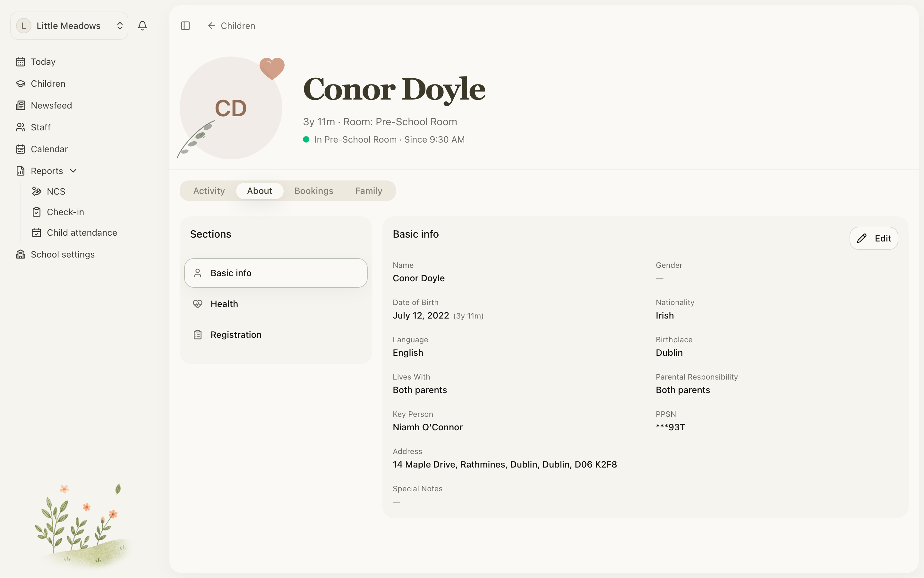Click the Check-in clipboard icon
This screenshot has width=924, height=578.
click(37, 212)
